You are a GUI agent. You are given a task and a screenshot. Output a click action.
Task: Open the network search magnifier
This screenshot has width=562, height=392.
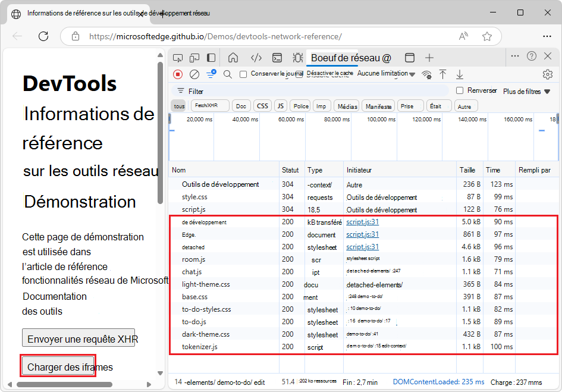tap(227, 74)
